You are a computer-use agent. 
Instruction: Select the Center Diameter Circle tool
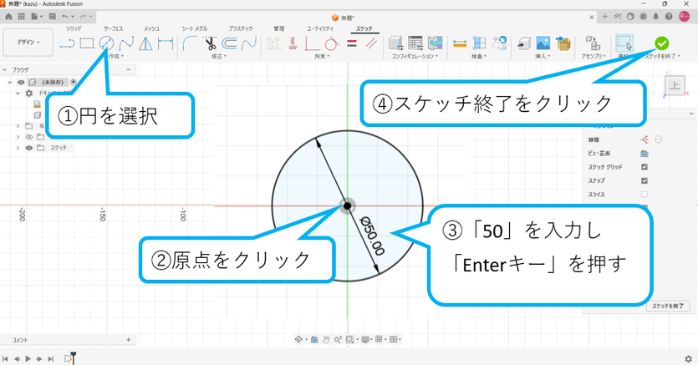(106, 43)
